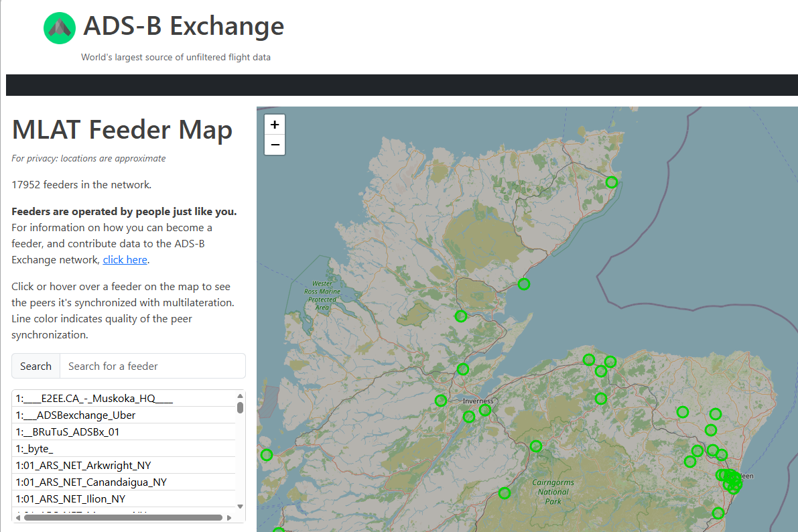Click feeder marker near Wick on northeast coast
The image size is (798, 532).
612,182
